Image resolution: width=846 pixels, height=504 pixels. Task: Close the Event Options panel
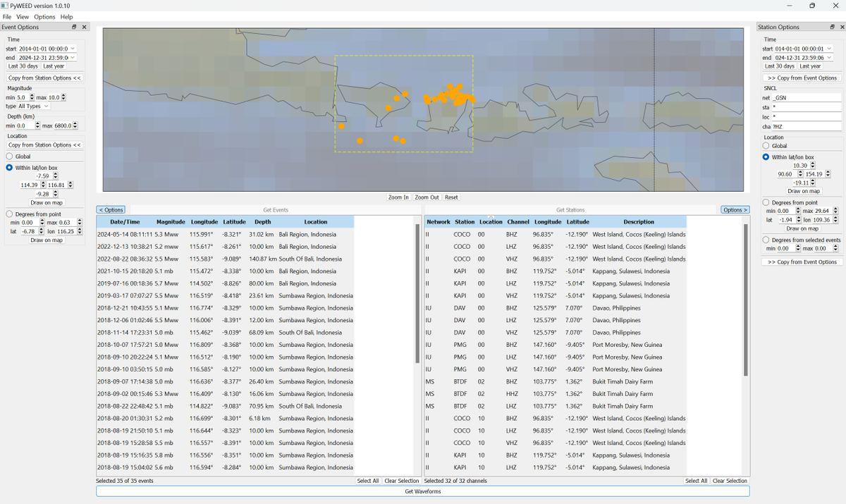pos(85,27)
